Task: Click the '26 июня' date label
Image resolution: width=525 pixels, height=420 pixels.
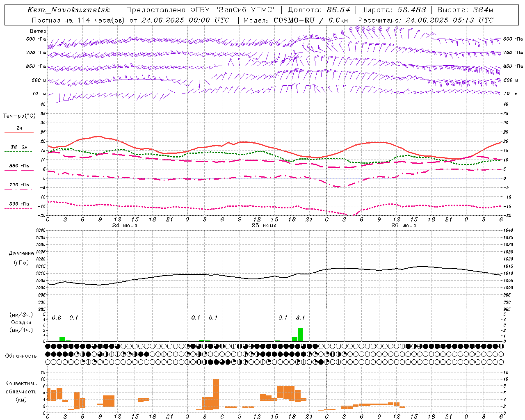Action: 403,226
